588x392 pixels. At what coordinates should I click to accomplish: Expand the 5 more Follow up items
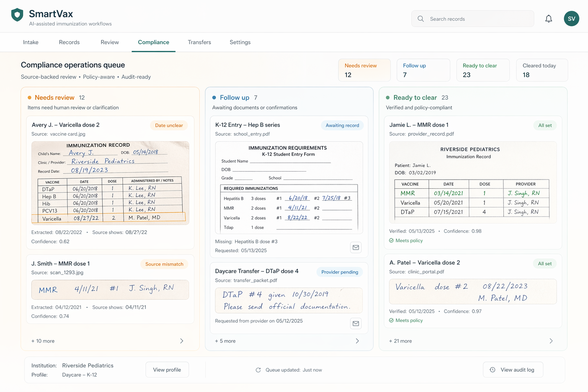(357, 341)
